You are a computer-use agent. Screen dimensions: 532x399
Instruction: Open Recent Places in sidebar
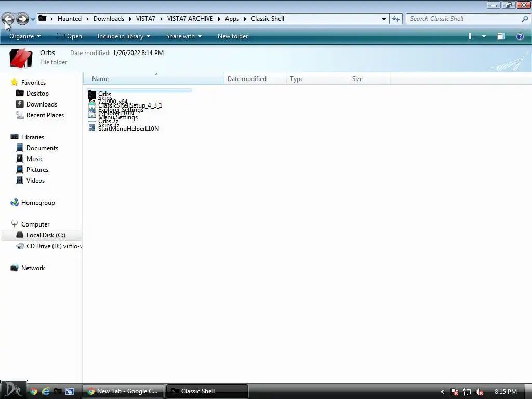pos(45,115)
